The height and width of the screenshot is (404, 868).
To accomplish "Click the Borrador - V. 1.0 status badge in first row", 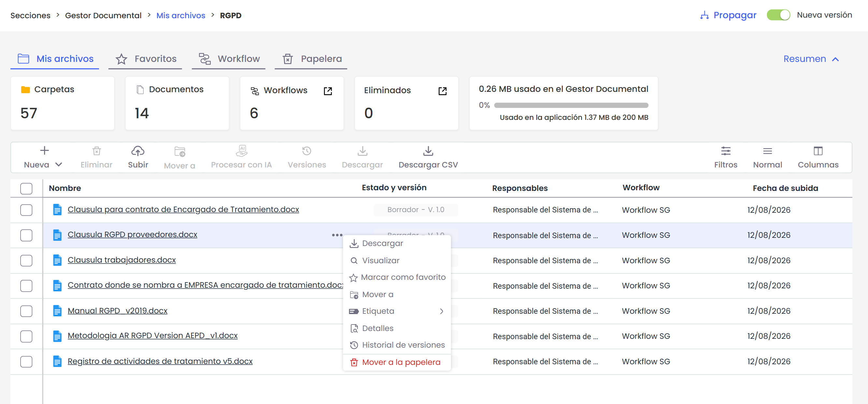I will click(416, 209).
